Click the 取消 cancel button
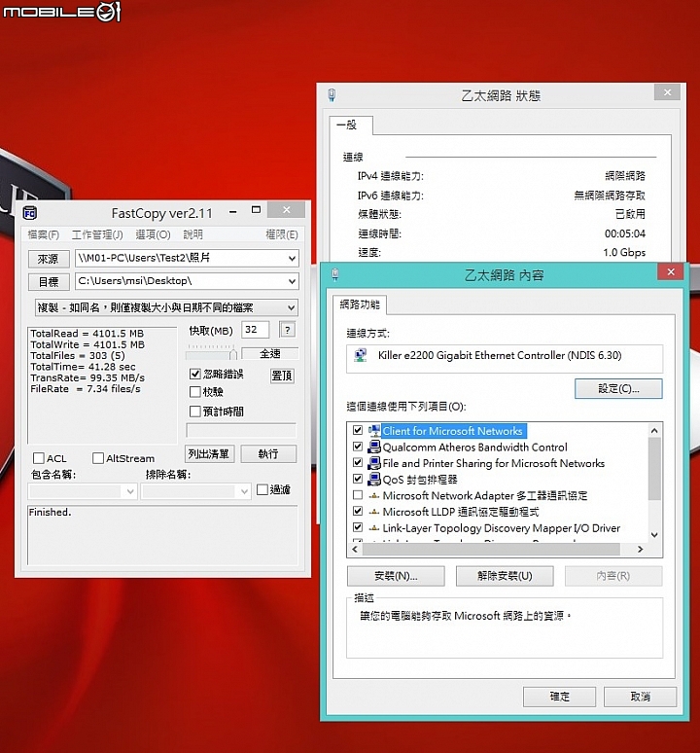This screenshot has width=700, height=753. pyautogui.click(x=640, y=697)
